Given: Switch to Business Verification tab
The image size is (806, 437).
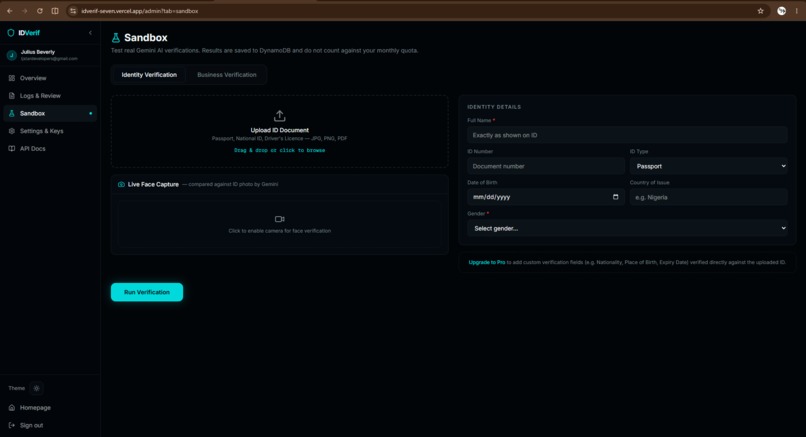Looking at the screenshot, I should coord(227,75).
